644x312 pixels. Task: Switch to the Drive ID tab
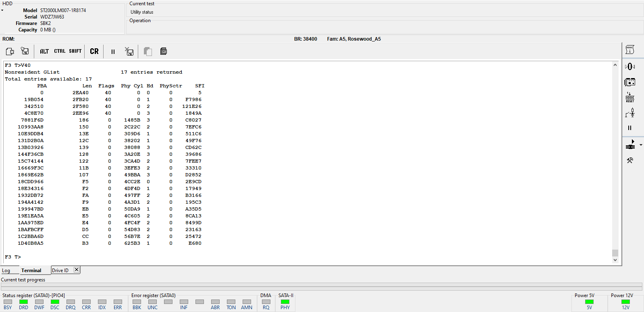[60, 271]
